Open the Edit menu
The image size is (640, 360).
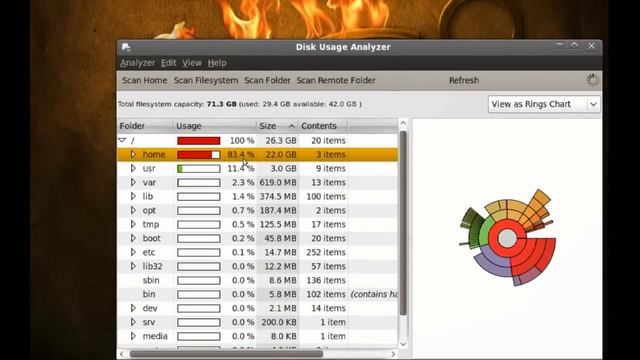pos(168,63)
